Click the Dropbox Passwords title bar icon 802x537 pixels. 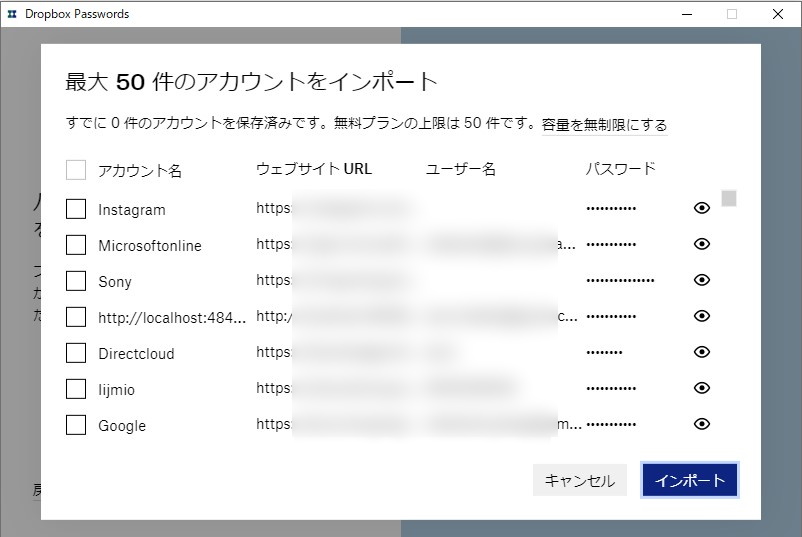click(x=12, y=14)
